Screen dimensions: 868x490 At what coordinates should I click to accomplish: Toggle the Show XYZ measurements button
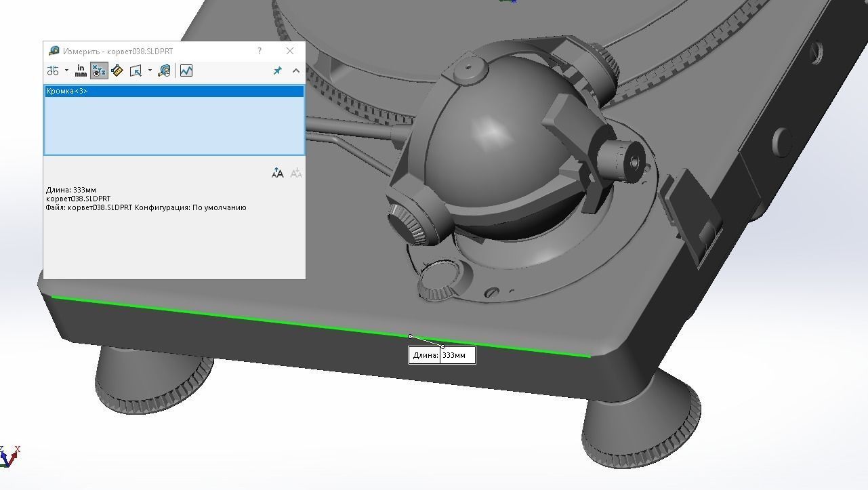99,70
